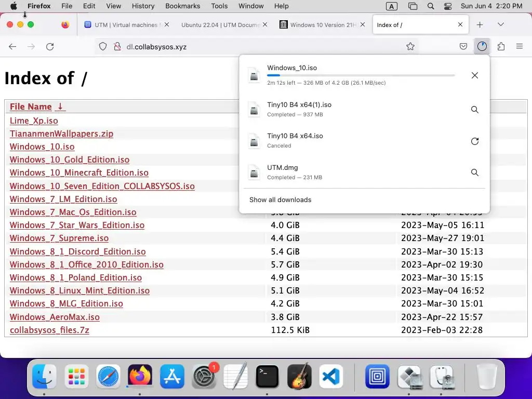Reload the current page

pos(50,46)
